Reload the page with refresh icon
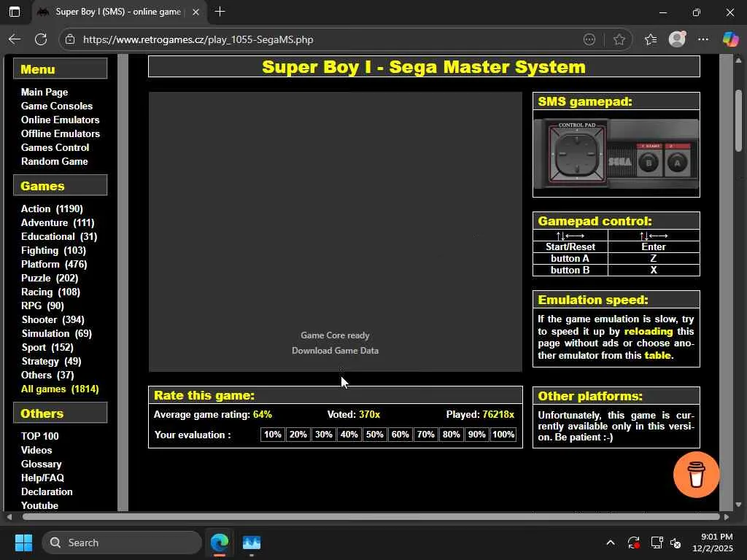The height and width of the screenshot is (560, 747). (41, 39)
